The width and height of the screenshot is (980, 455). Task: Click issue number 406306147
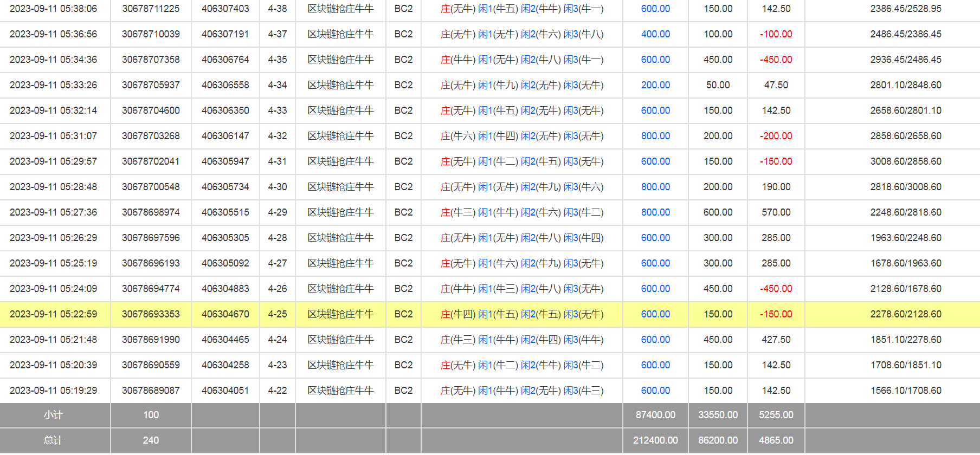(x=225, y=136)
